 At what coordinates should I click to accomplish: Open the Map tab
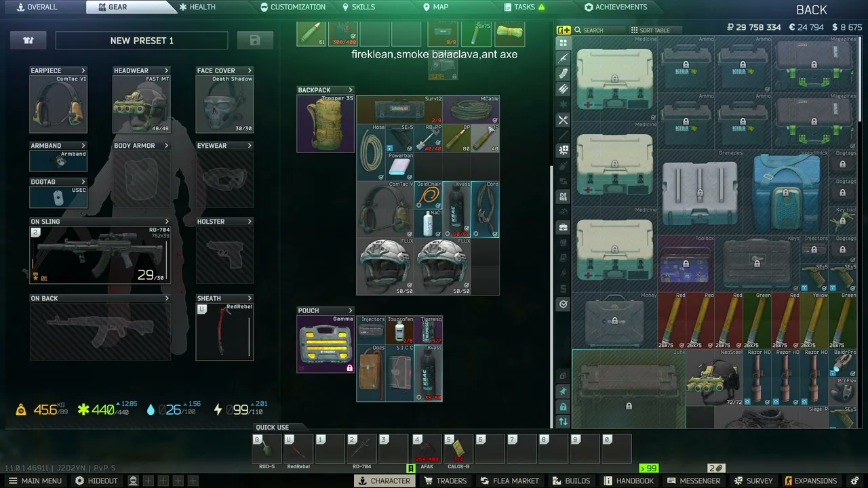(x=435, y=7)
